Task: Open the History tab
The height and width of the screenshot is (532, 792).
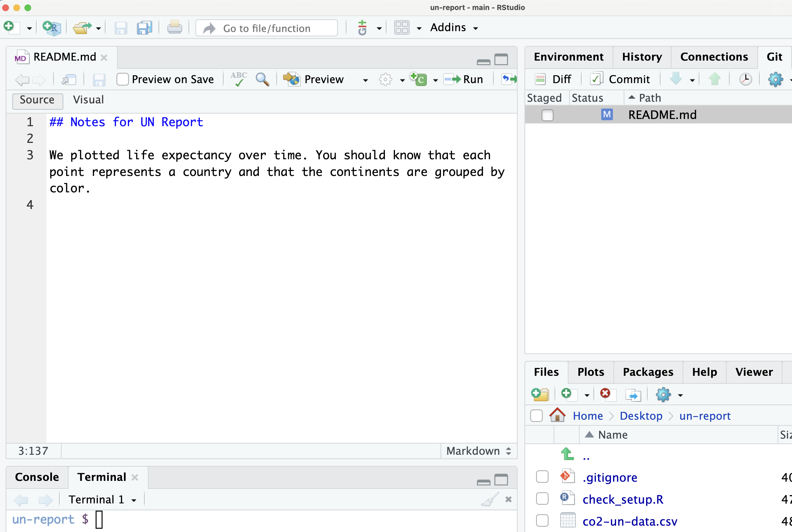Action: pyautogui.click(x=642, y=57)
